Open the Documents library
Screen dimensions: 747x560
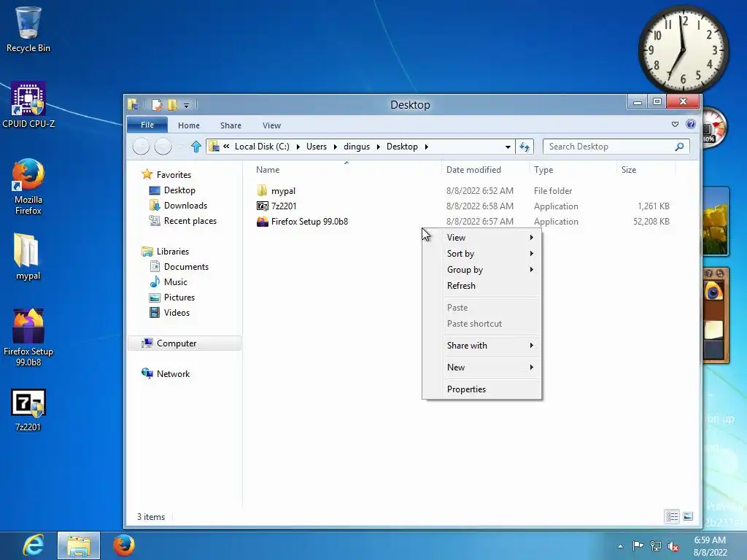coord(186,267)
